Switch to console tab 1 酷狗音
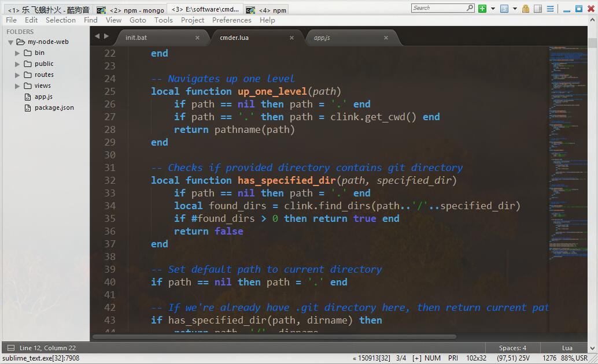 pos(49,9)
